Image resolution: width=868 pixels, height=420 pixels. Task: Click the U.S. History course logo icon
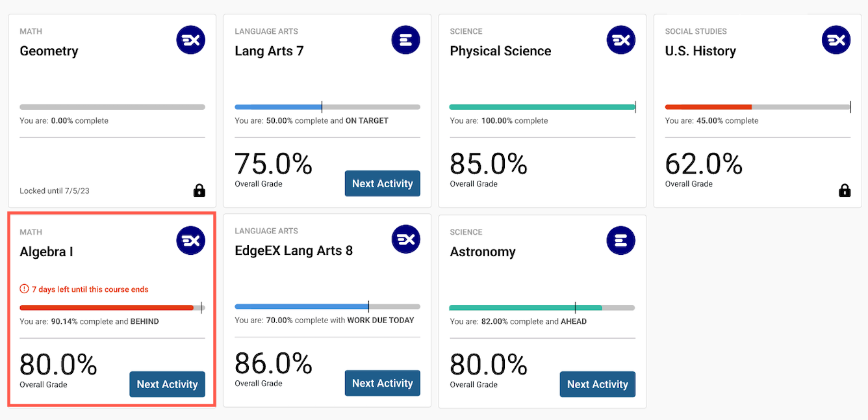(x=836, y=40)
